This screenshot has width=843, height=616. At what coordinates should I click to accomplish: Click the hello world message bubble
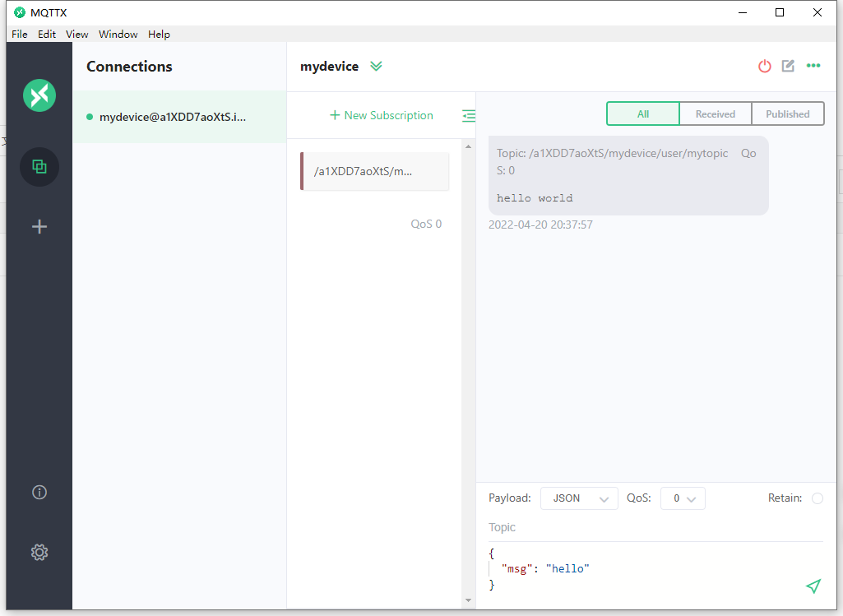coord(628,176)
